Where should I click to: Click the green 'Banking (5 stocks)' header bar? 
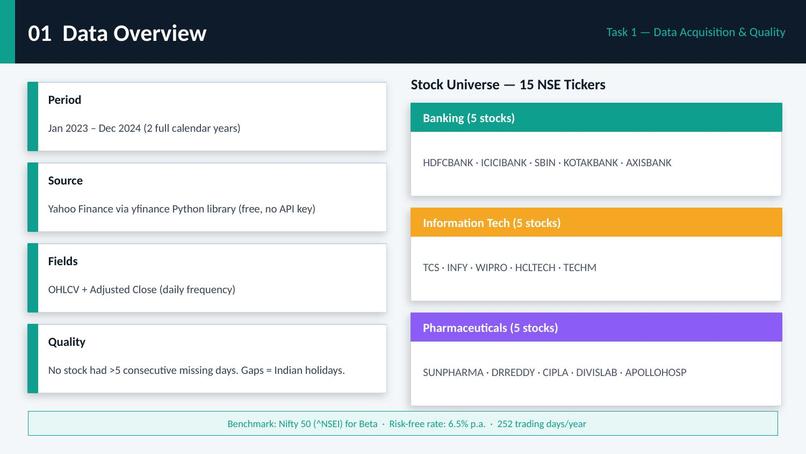click(x=596, y=118)
